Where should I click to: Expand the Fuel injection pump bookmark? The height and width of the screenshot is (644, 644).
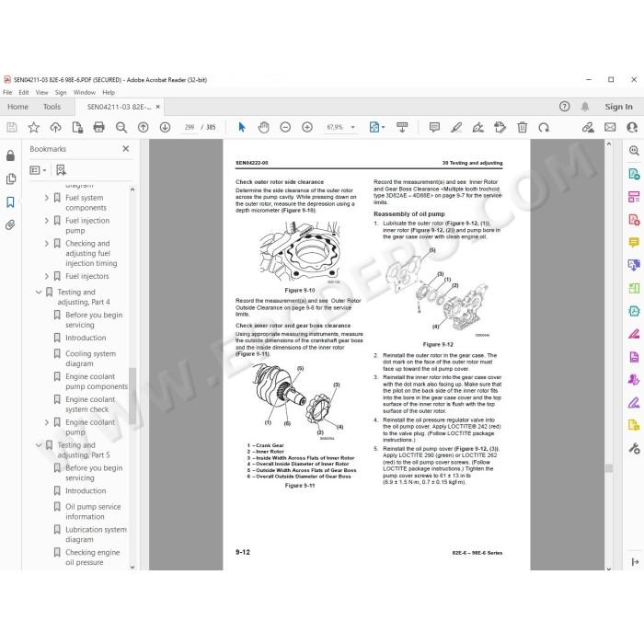pos(46,221)
